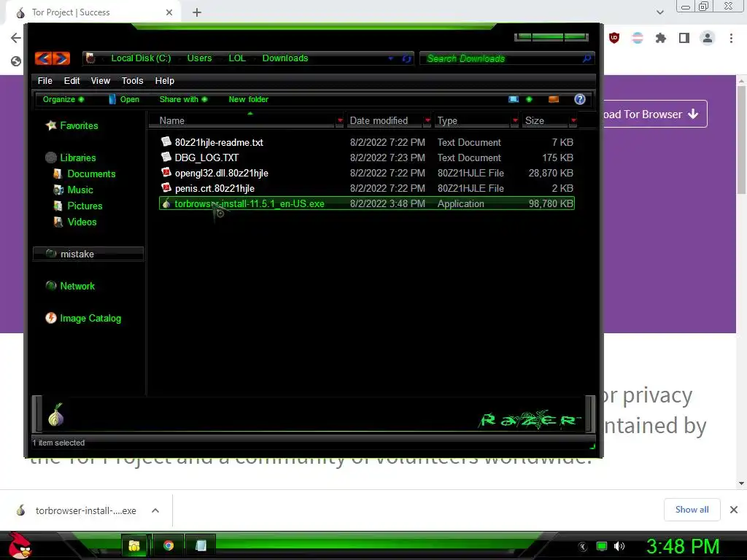Image resolution: width=747 pixels, height=560 pixels.
Task: Click Download Tor Browser button
Action: point(655,114)
